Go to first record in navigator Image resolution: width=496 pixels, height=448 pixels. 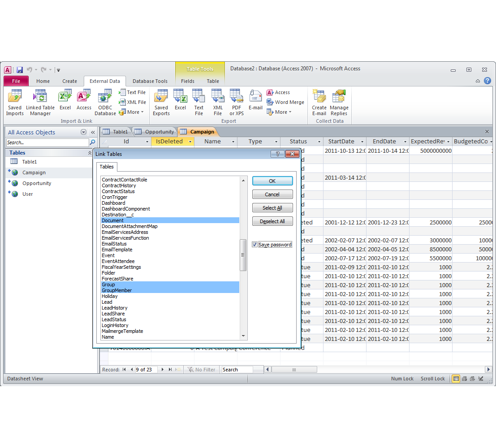124,370
